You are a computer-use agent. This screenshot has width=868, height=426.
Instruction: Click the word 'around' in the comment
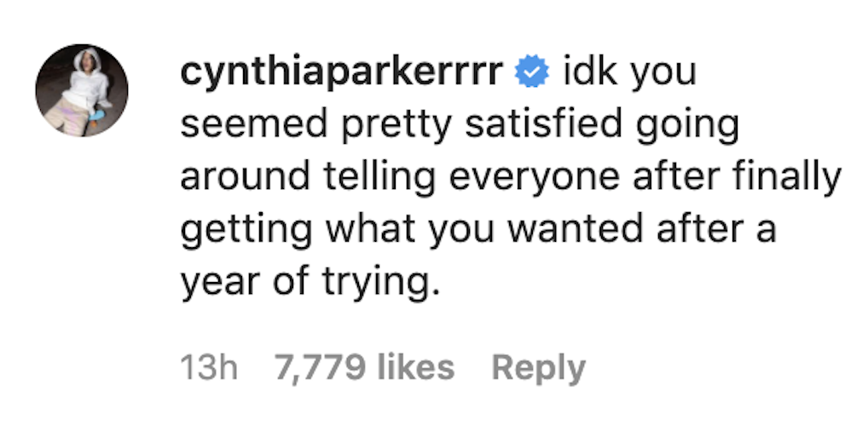246,177
